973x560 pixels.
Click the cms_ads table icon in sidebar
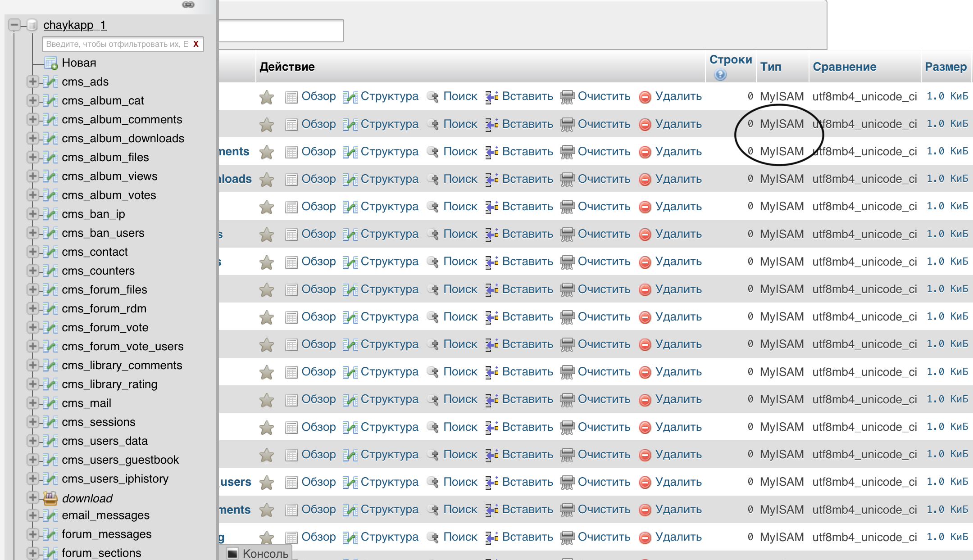[x=51, y=82]
